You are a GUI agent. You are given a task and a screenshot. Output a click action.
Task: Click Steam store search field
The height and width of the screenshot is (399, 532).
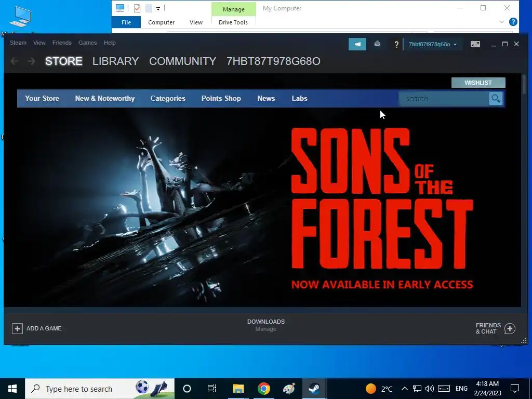click(x=444, y=99)
